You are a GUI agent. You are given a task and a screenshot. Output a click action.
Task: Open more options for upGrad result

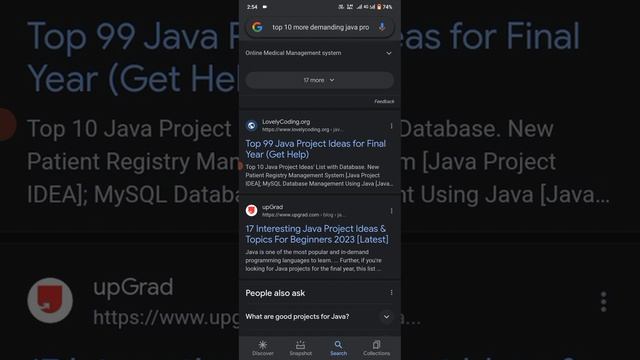pyautogui.click(x=391, y=211)
